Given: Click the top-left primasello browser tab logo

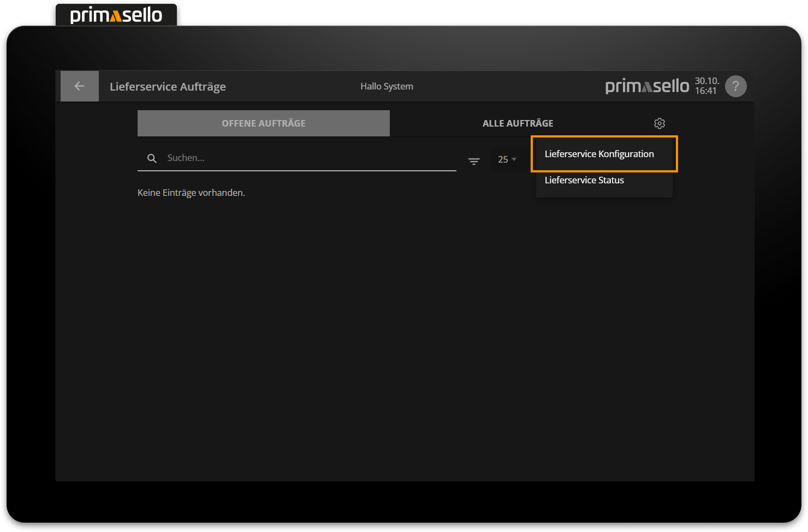Looking at the screenshot, I should click(x=116, y=15).
